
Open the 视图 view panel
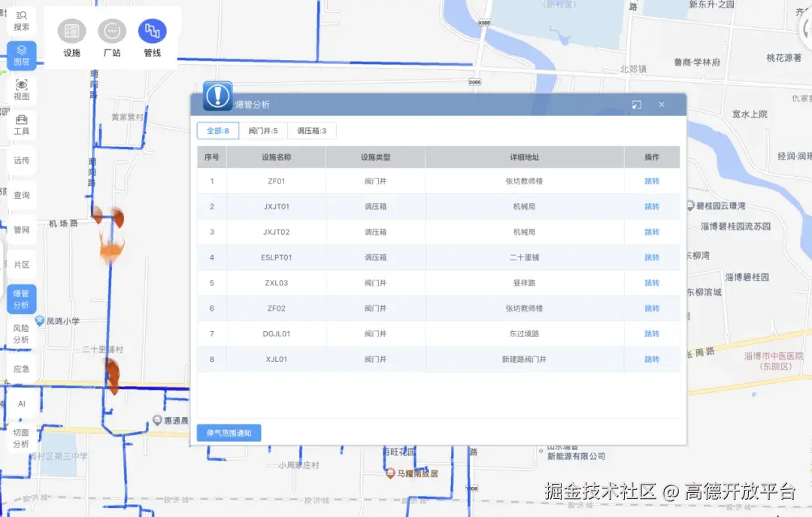point(22,90)
